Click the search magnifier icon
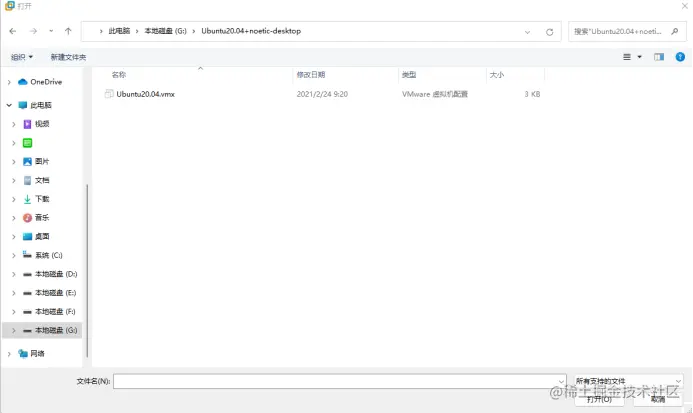 674,31
